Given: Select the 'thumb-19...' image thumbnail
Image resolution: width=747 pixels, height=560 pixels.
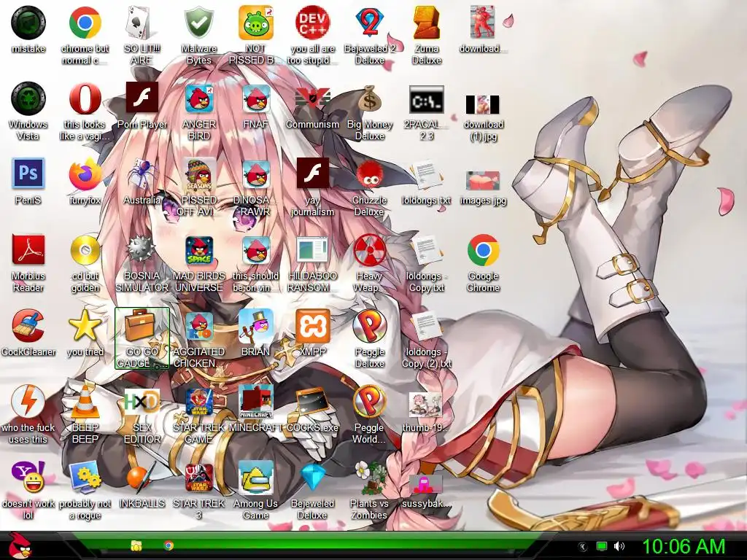Looking at the screenshot, I should tap(425, 405).
